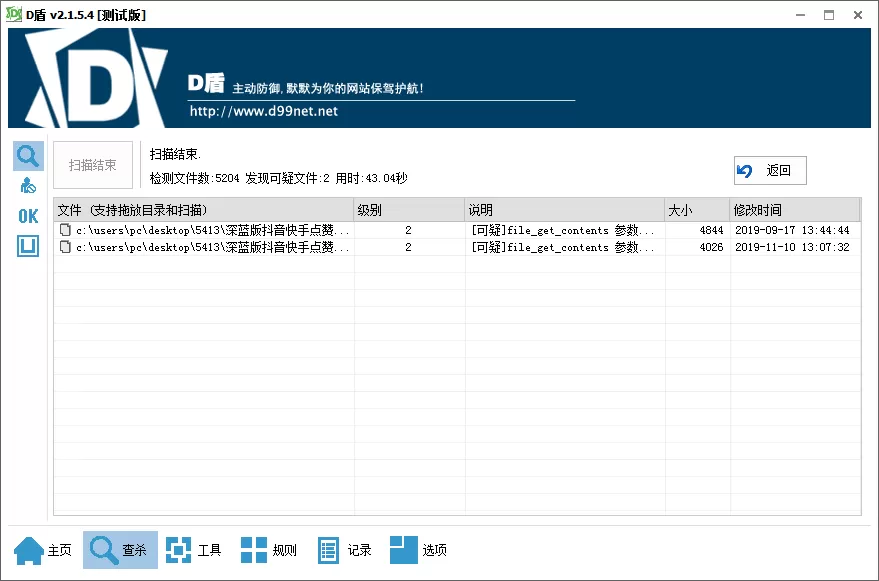This screenshot has height=581, width=879.
Task: Click the 扫描结束 scan finished button
Action: pos(92,165)
